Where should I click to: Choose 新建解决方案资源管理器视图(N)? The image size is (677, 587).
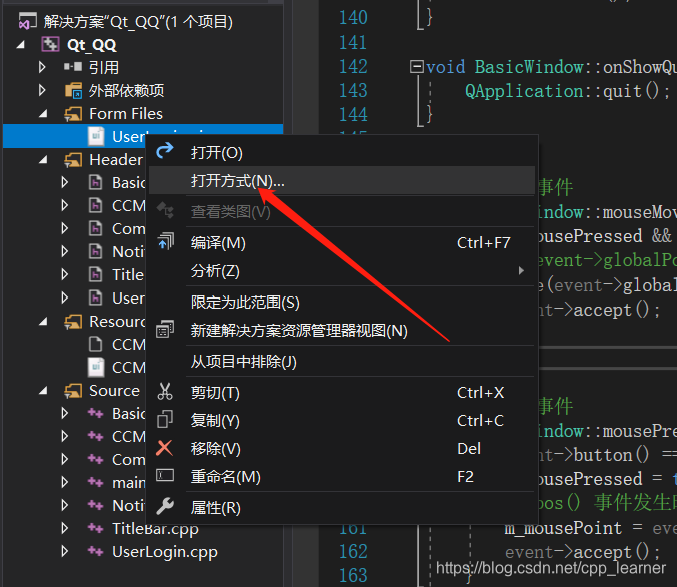[x=342, y=331]
